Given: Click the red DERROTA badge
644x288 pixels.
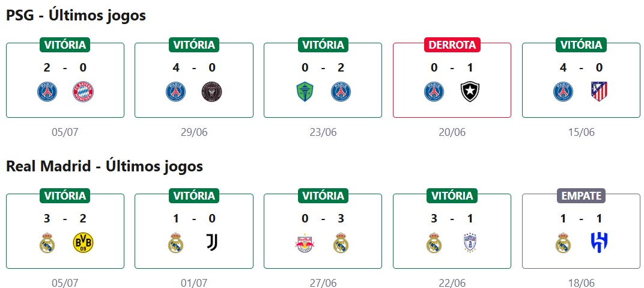Looking at the screenshot, I should point(452,44).
